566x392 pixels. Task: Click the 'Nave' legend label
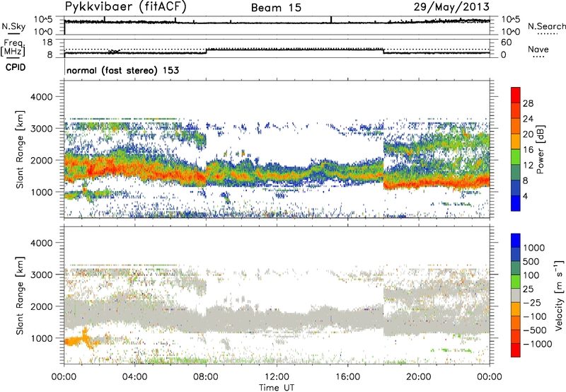pyautogui.click(x=538, y=49)
